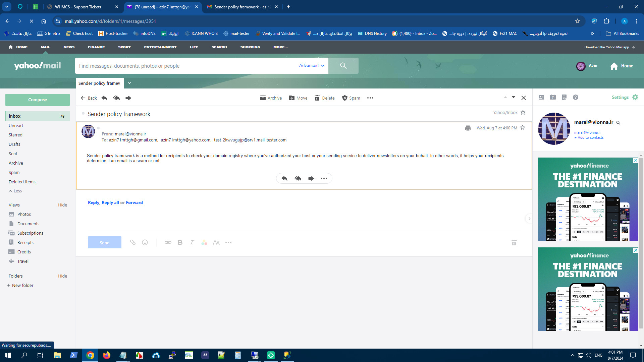Open the FINANCE menu item

point(96,47)
